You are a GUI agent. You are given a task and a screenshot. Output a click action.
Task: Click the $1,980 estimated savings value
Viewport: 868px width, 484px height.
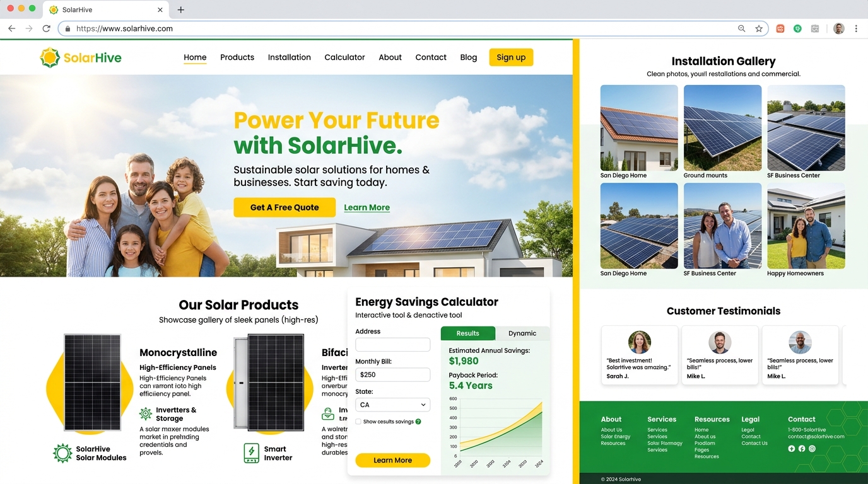click(x=464, y=361)
